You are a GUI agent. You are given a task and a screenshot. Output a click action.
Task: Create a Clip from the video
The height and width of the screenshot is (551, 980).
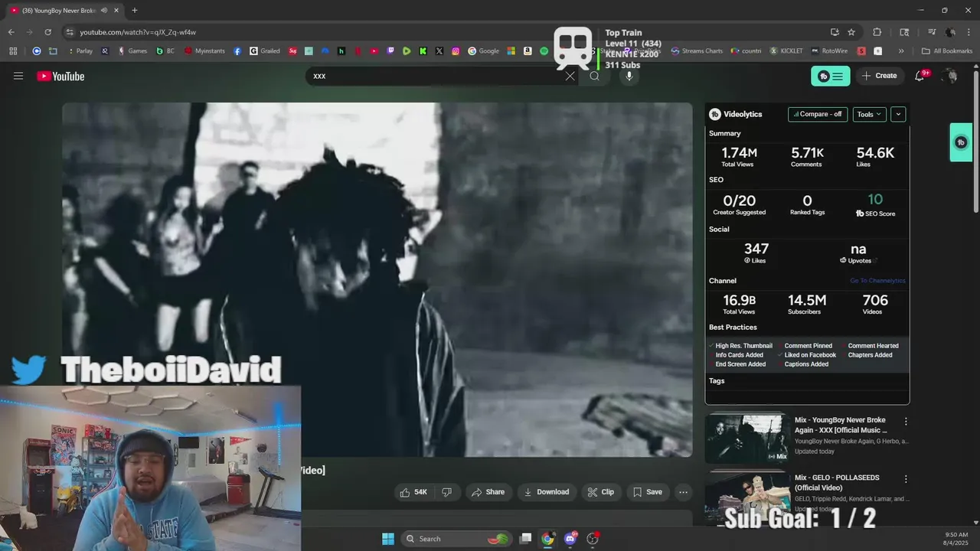pos(601,492)
